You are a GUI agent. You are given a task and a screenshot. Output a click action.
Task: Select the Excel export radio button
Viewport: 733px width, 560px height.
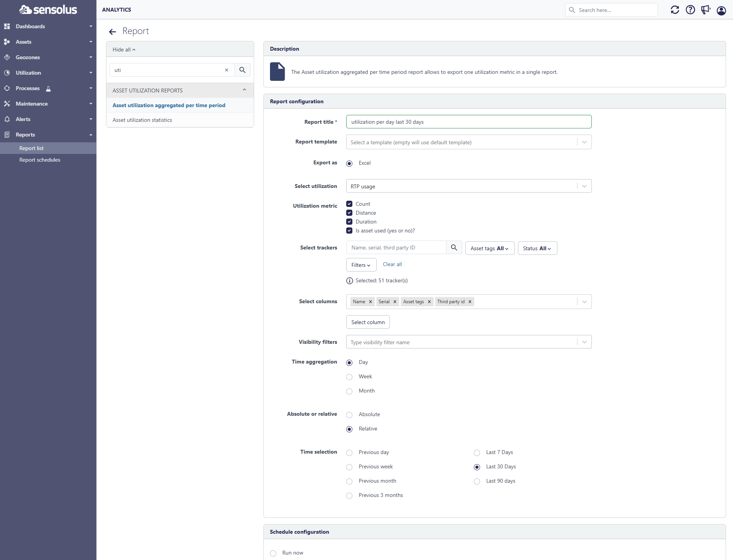coord(349,163)
